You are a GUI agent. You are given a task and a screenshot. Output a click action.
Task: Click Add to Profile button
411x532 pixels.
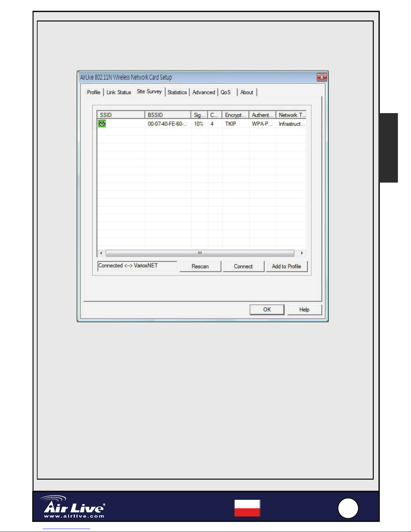coord(287,267)
